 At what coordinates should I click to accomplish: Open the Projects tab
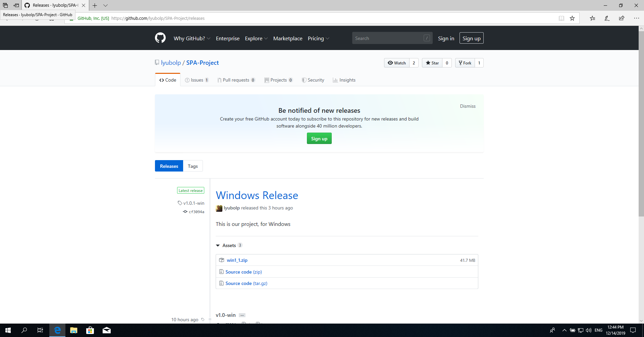[x=278, y=80]
